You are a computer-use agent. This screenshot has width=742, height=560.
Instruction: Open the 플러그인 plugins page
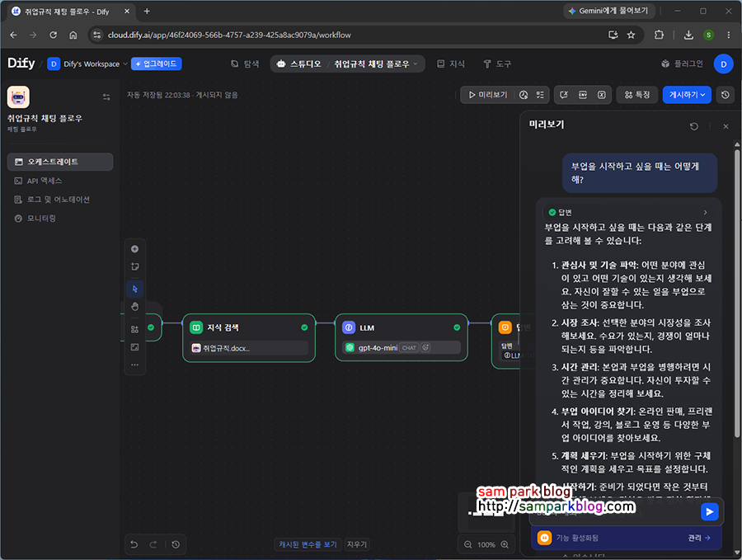point(682,64)
